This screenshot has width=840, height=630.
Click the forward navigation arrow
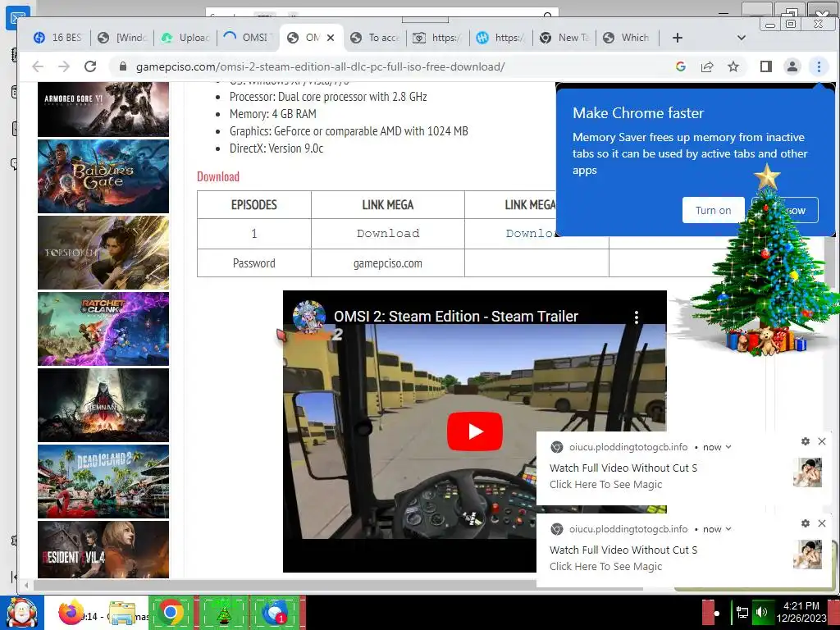64,66
